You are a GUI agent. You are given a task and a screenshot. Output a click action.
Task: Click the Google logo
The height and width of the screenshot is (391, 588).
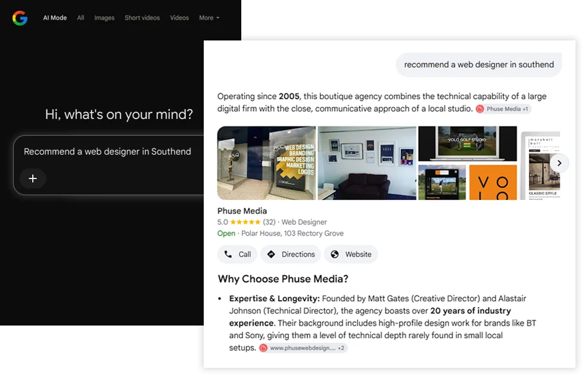pyautogui.click(x=20, y=18)
